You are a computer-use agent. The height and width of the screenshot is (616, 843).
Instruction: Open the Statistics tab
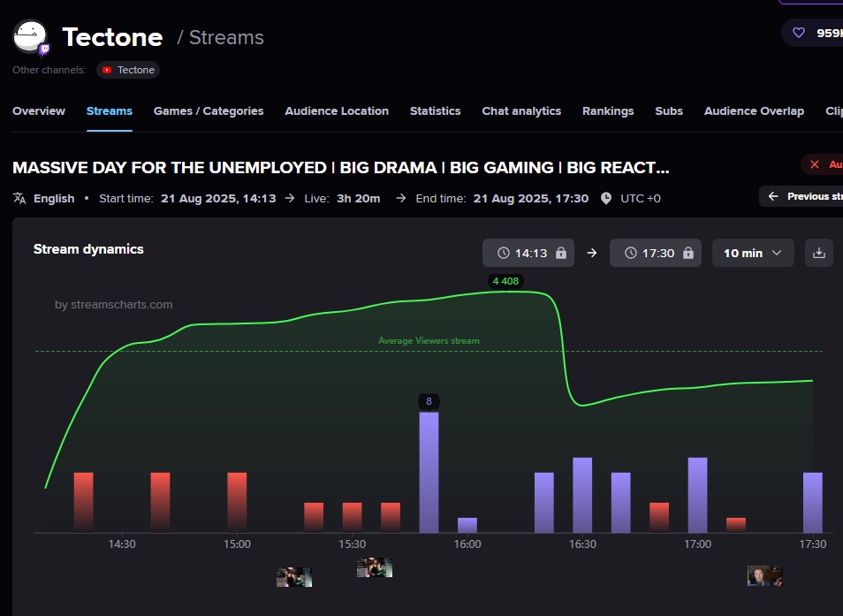pyautogui.click(x=435, y=110)
